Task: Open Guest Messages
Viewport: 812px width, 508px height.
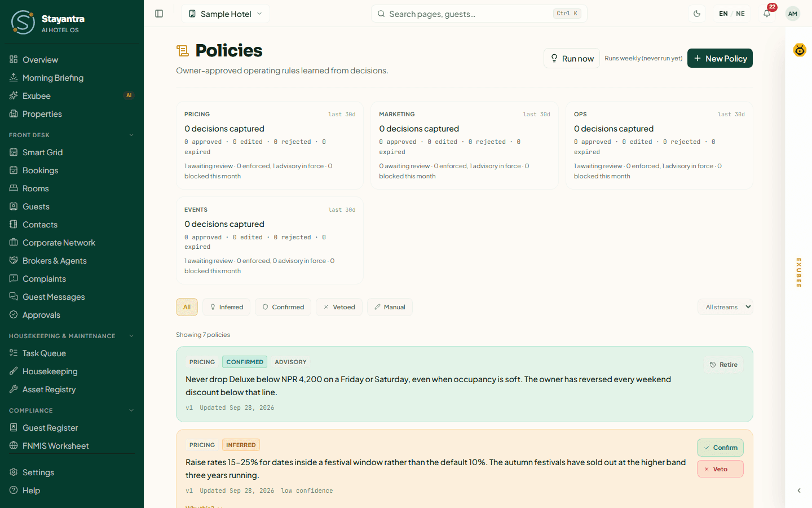Action: (72, 297)
